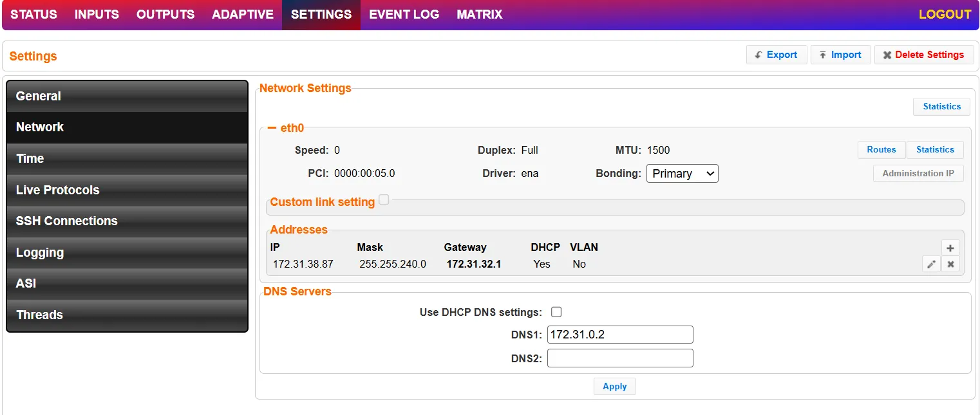Viewport: 980px width, 415px height.
Task: Select the Logging section
Action: coord(127,253)
